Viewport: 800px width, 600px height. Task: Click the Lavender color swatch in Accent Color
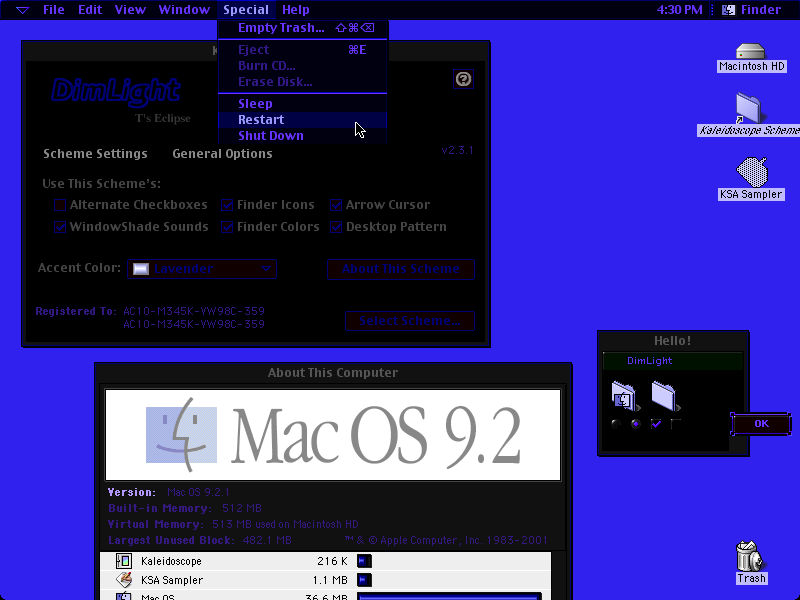tap(141, 269)
